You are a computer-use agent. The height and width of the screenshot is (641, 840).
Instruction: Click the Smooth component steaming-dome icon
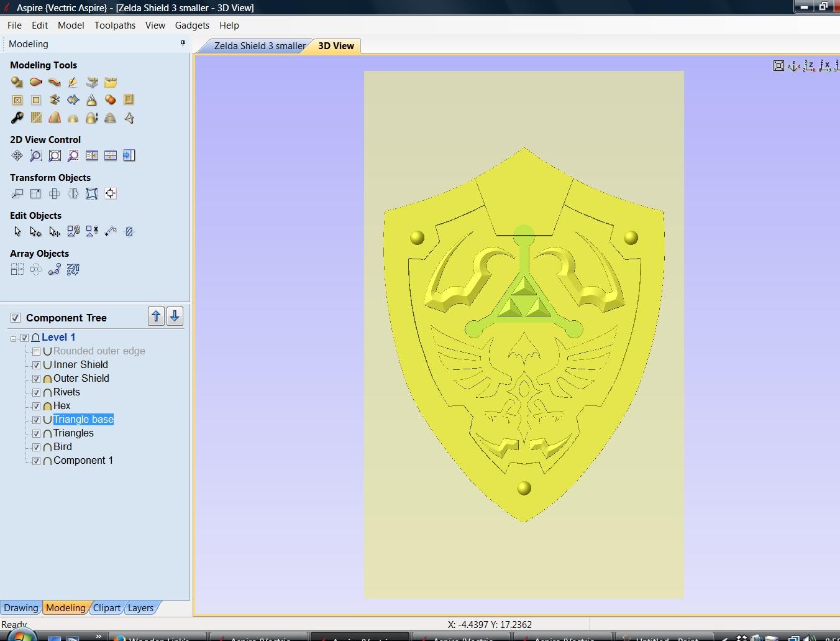(91, 99)
